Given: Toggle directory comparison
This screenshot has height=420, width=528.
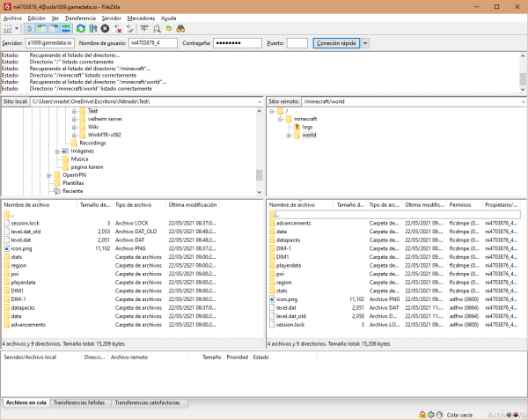Looking at the screenshot, I should pyautogui.click(x=157, y=29).
